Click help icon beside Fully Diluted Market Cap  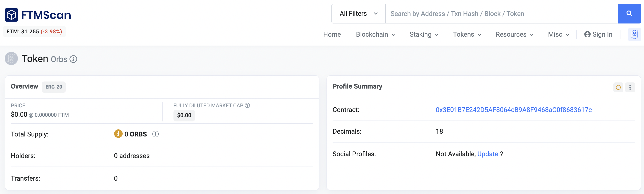247,105
